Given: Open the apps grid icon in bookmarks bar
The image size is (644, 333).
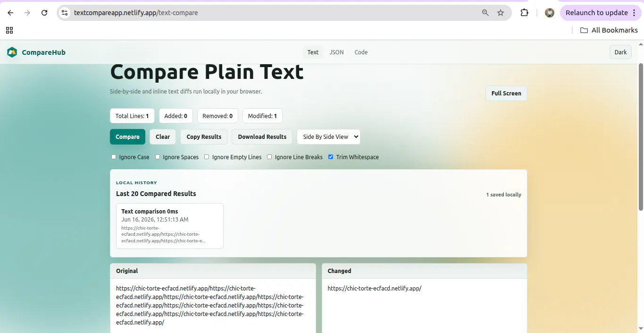Looking at the screenshot, I should (x=9, y=30).
